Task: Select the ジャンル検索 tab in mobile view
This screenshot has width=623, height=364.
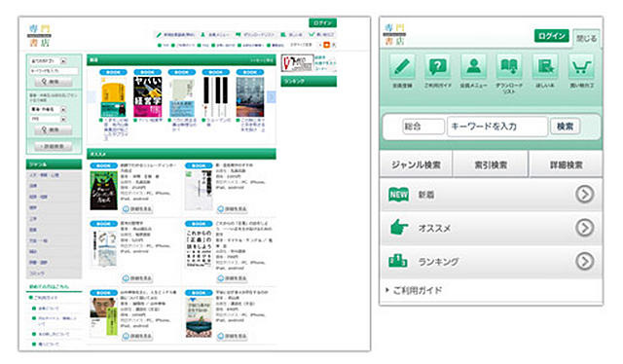Action: [x=416, y=164]
